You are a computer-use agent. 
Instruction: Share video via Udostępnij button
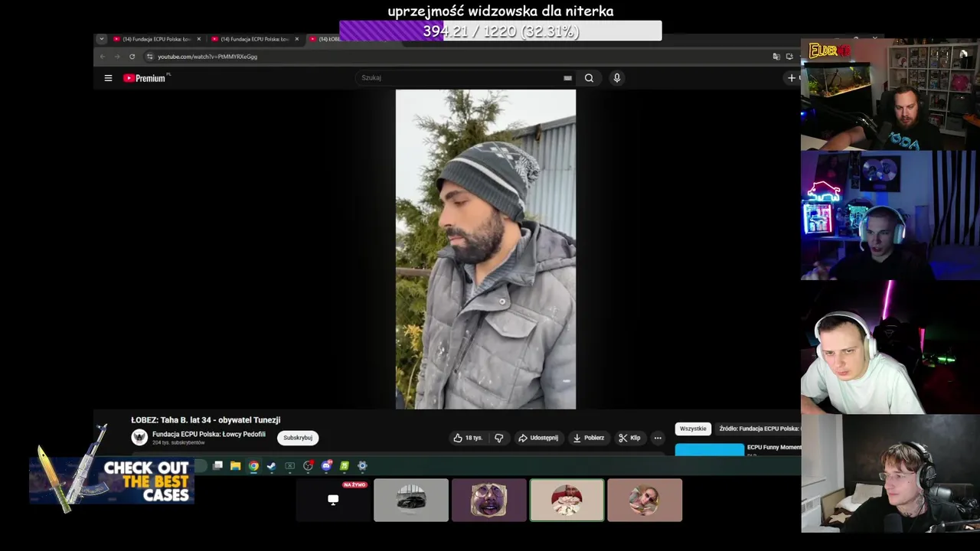pyautogui.click(x=538, y=438)
